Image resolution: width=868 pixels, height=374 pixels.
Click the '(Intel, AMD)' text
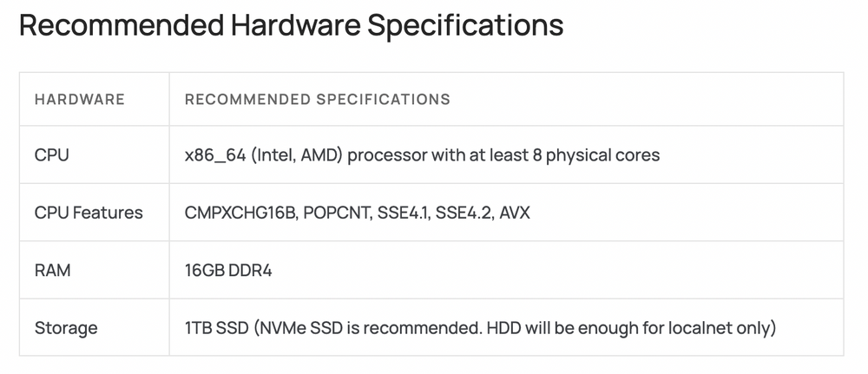(297, 155)
